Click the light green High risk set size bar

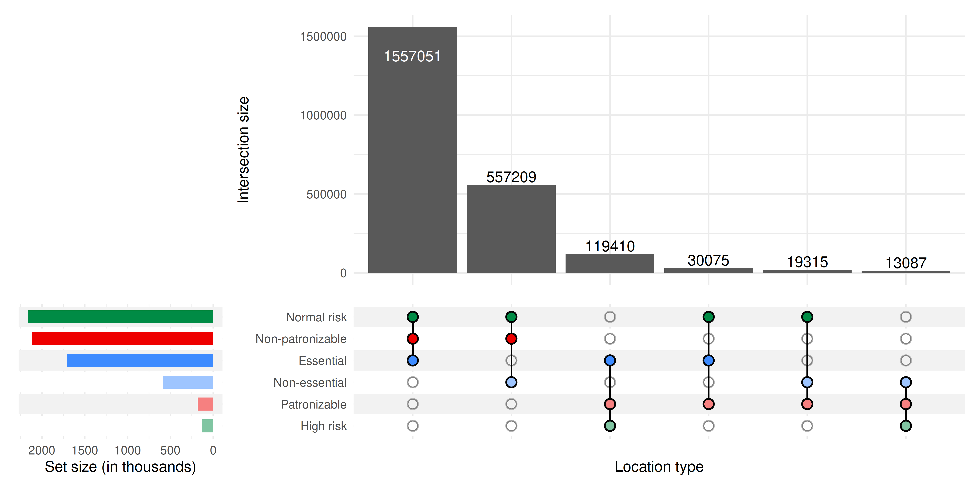[207, 426]
